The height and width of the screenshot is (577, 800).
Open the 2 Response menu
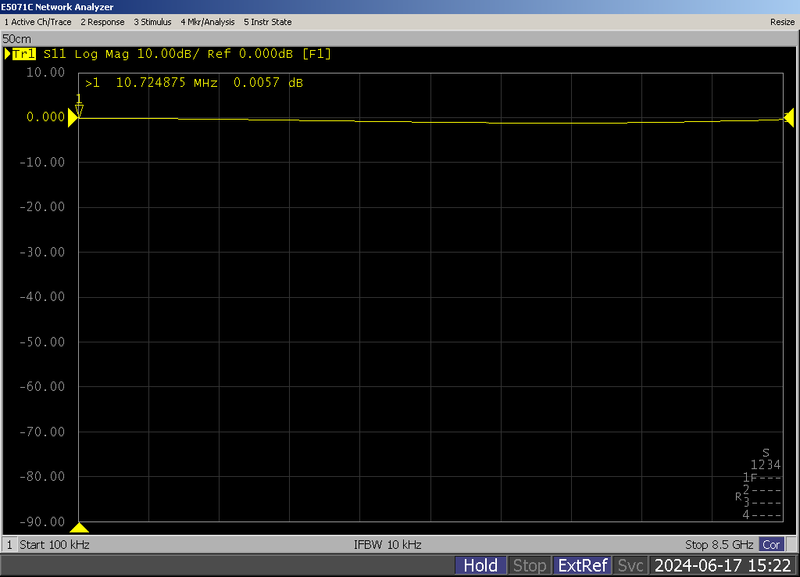coord(102,21)
